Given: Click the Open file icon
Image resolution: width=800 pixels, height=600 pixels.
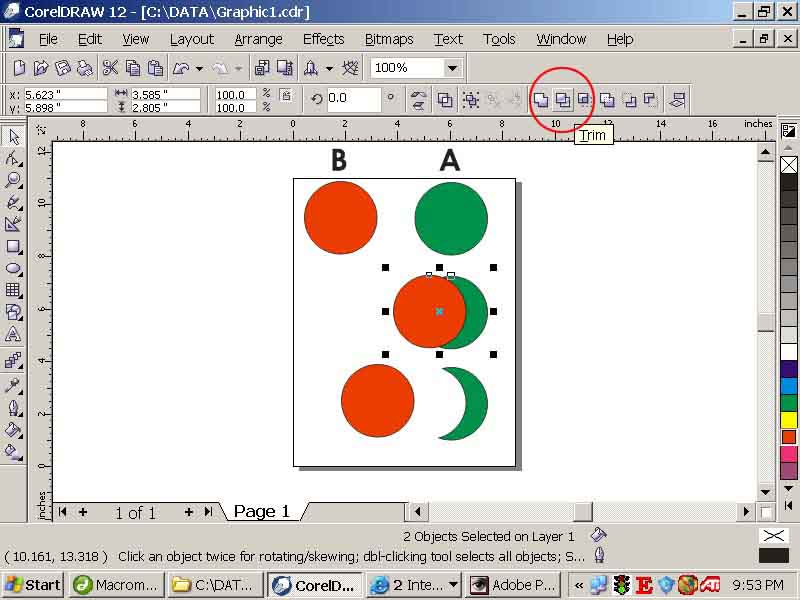Looking at the screenshot, I should click(41, 68).
